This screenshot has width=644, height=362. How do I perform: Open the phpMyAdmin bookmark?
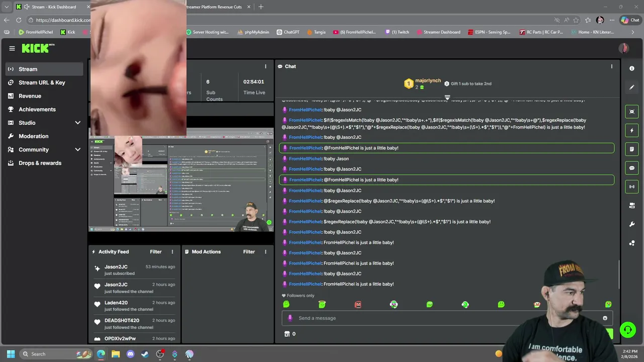point(253,32)
